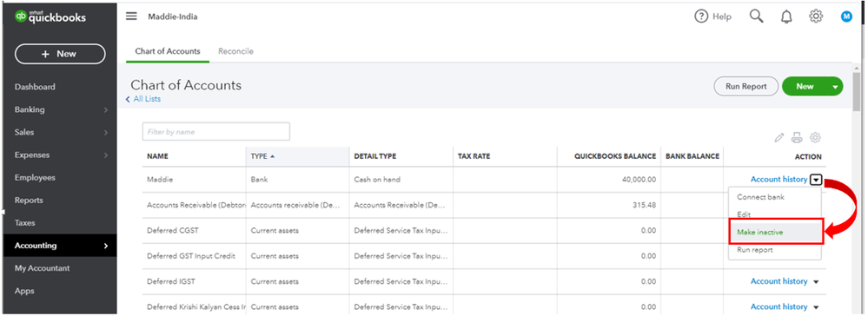
Task: Open Account history for Deferred Krishi Kalyan Cess
Action: coord(779,306)
